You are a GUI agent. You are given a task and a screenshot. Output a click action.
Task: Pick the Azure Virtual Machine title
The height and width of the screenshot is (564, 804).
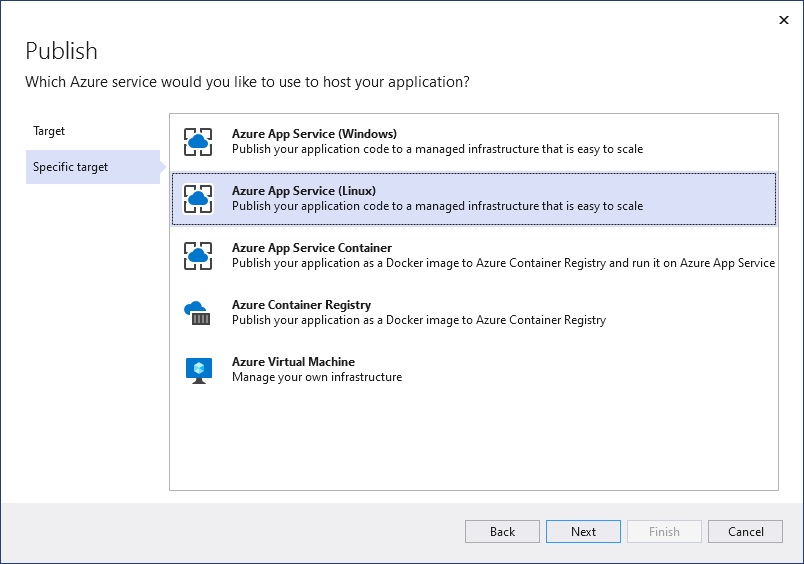pos(293,361)
